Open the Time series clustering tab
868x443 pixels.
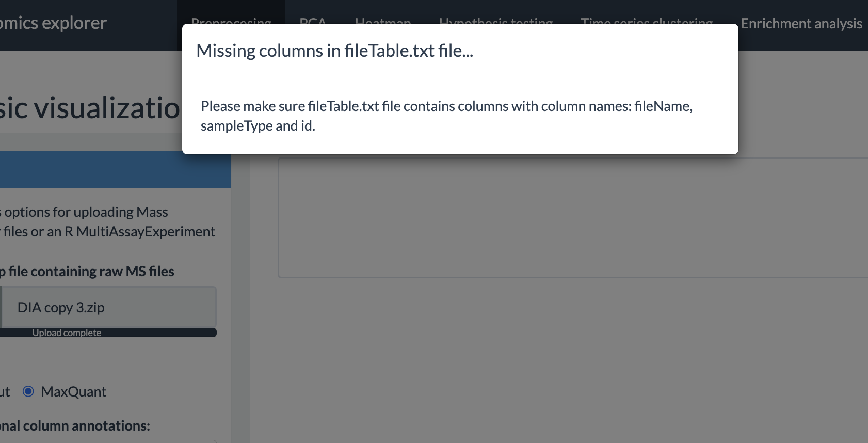coord(647,21)
